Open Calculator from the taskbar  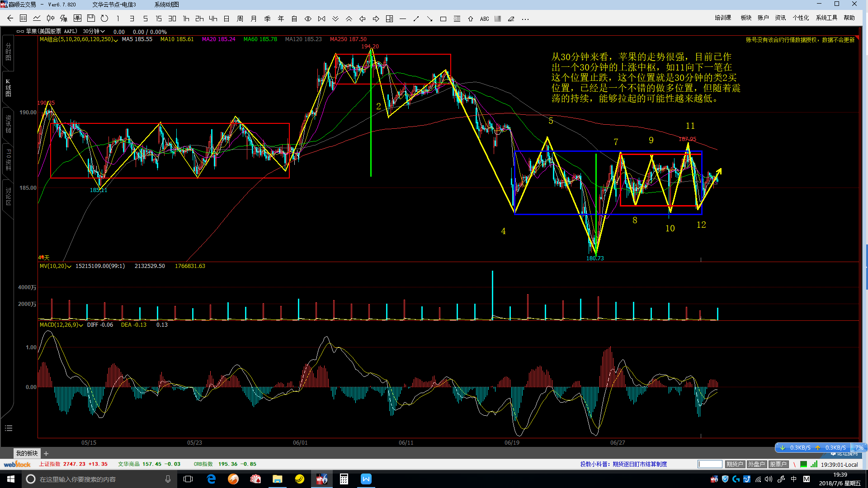344,479
